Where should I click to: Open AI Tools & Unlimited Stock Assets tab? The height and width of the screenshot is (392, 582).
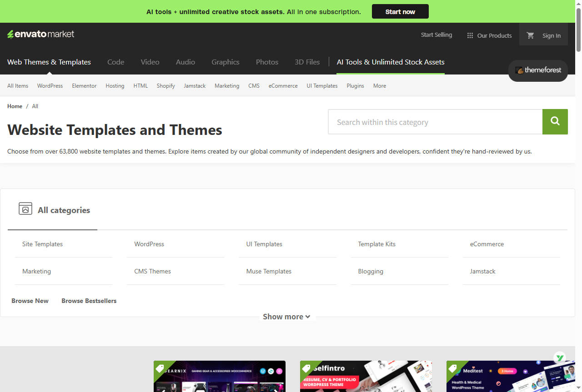pyautogui.click(x=390, y=62)
